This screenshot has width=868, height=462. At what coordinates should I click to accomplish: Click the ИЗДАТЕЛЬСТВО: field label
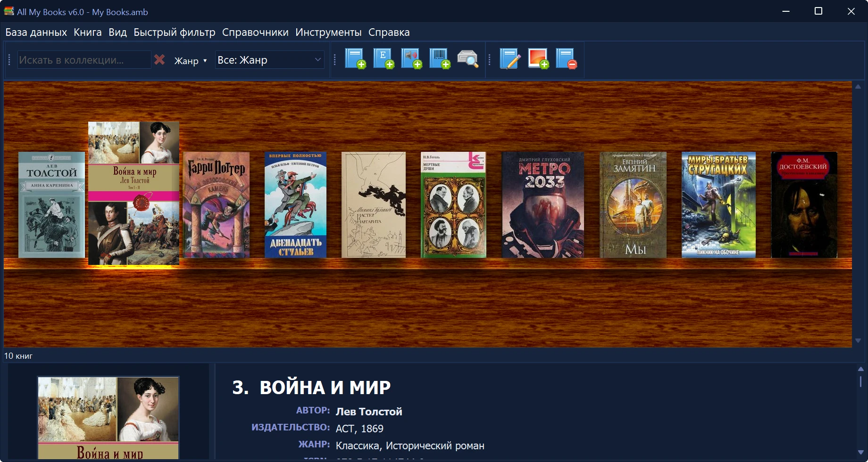tap(291, 428)
